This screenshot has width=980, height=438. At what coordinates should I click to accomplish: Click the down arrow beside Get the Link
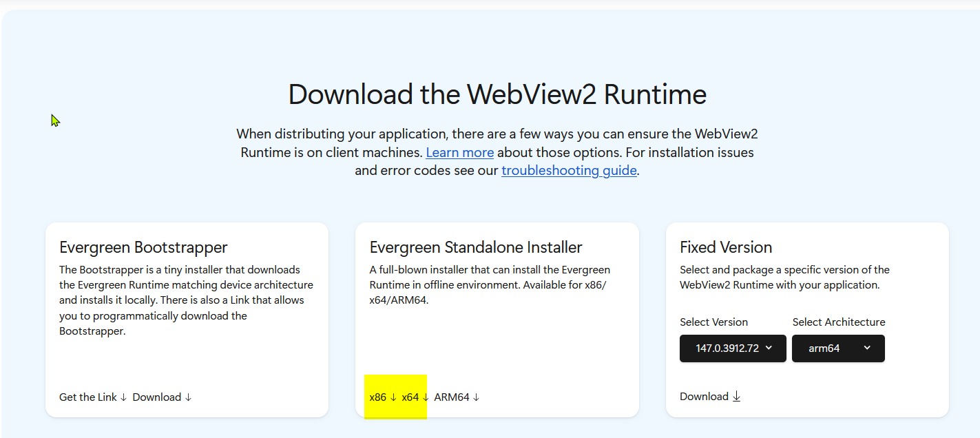click(x=123, y=397)
